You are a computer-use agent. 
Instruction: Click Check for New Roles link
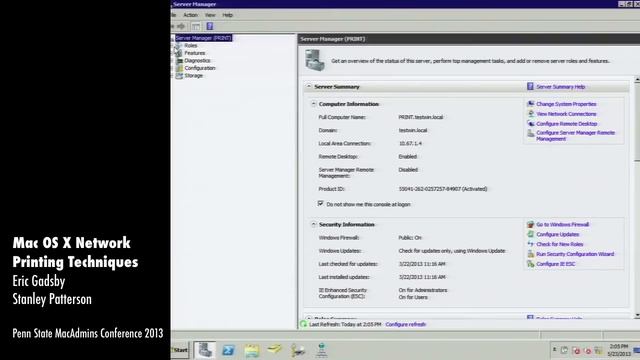point(560,244)
